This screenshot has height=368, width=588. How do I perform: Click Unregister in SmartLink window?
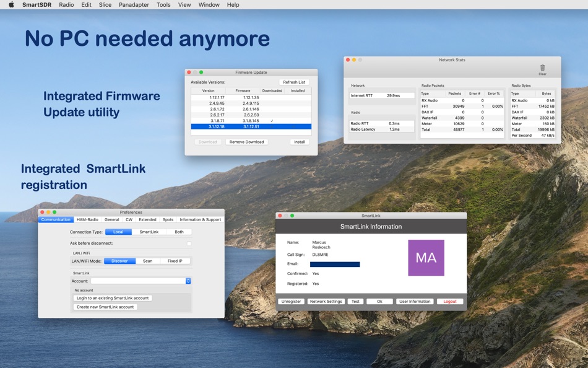coord(291,301)
